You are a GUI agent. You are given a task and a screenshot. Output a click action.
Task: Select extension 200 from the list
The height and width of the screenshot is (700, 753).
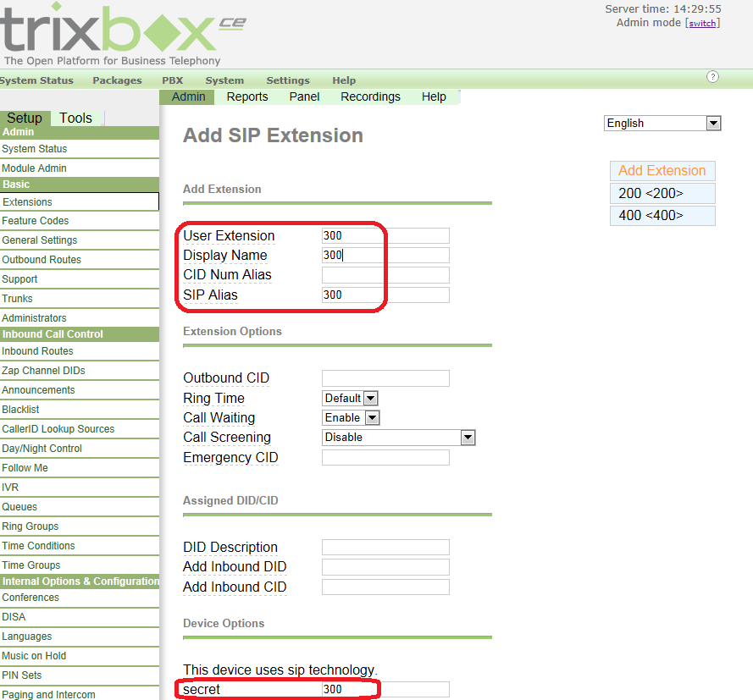click(662, 194)
